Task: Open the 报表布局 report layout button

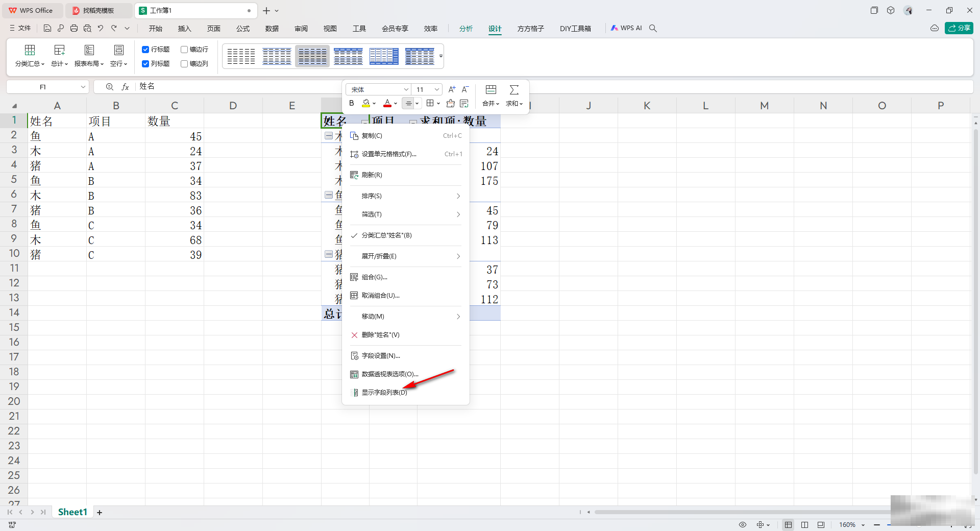Action: click(x=89, y=55)
